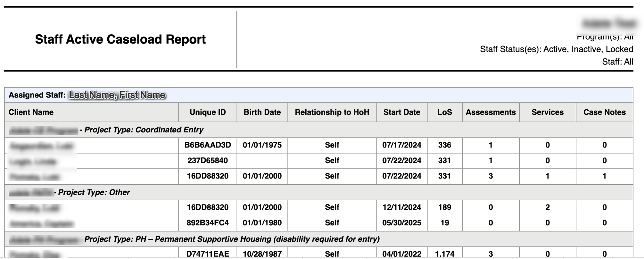Click Unique ID D74711EAE

coord(208,254)
